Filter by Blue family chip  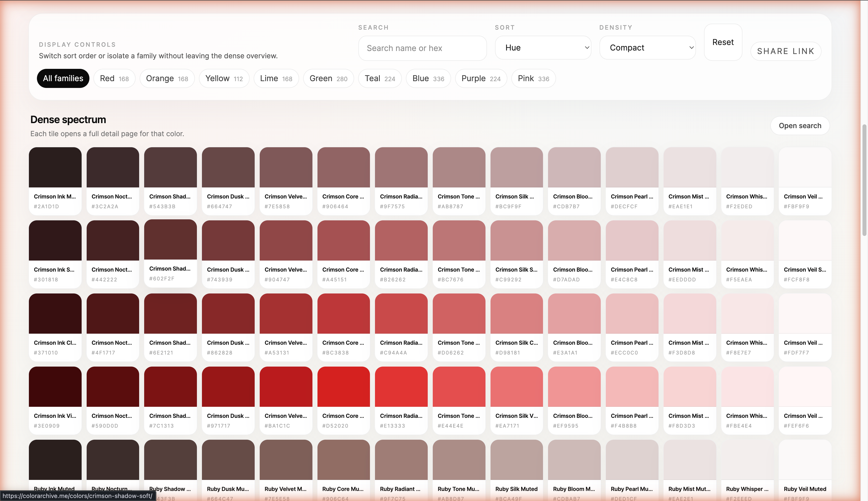(428, 78)
